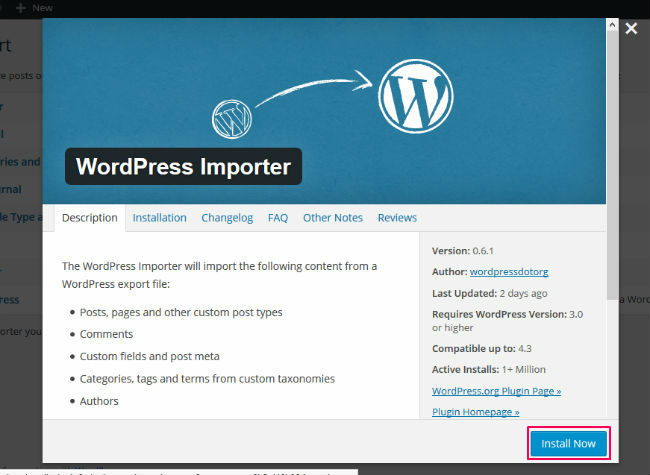650x475 pixels.
Task: Click the New item in the admin bar
Action: pyautogui.click(x=42, y=8)
